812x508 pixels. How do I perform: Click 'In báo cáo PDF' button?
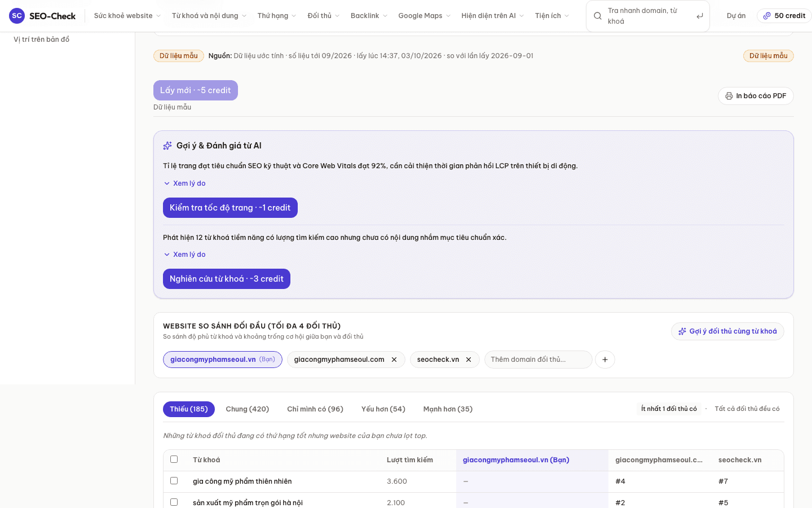(x=756, y=96)
